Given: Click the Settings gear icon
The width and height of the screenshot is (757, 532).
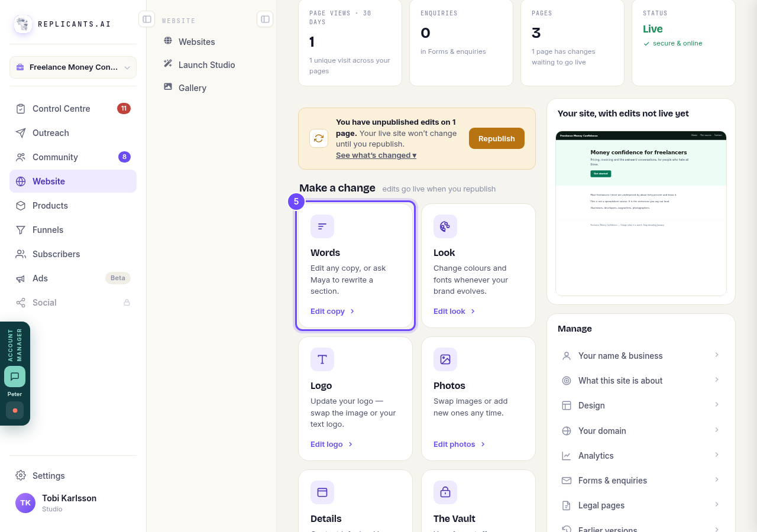Looking at the screenshot, I should point(21,476).
